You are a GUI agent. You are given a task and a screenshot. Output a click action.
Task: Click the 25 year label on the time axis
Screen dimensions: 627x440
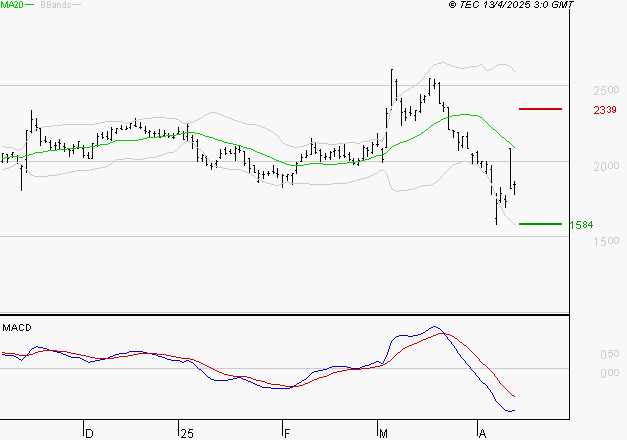click(187, 434)
